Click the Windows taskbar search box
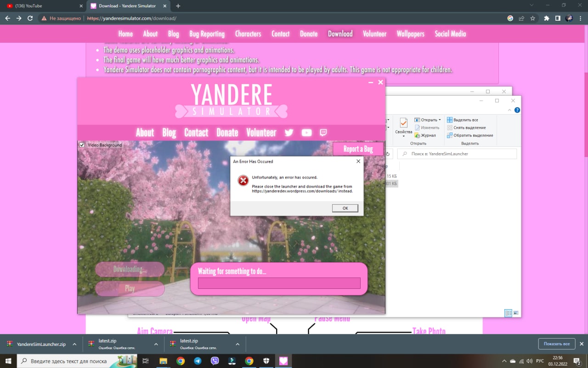The width and height of the screenshot is (588, 368). pyautogui.click(x=77, y=361)
